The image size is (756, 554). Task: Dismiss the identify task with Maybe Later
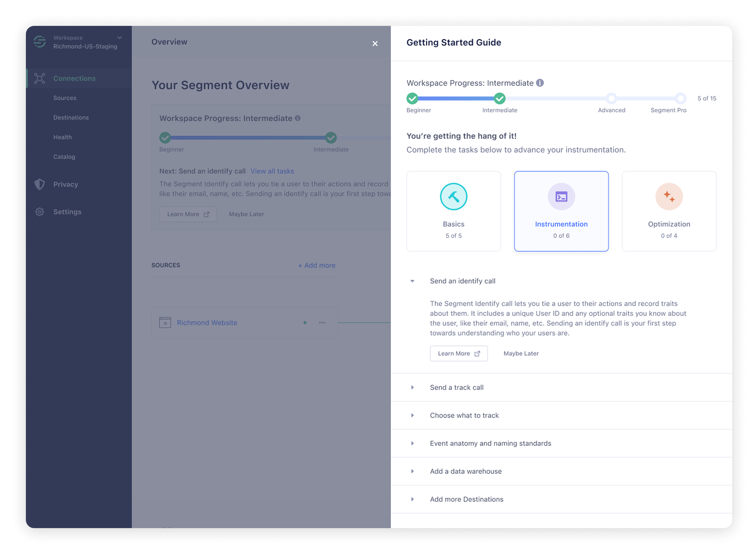click(521, 353)
